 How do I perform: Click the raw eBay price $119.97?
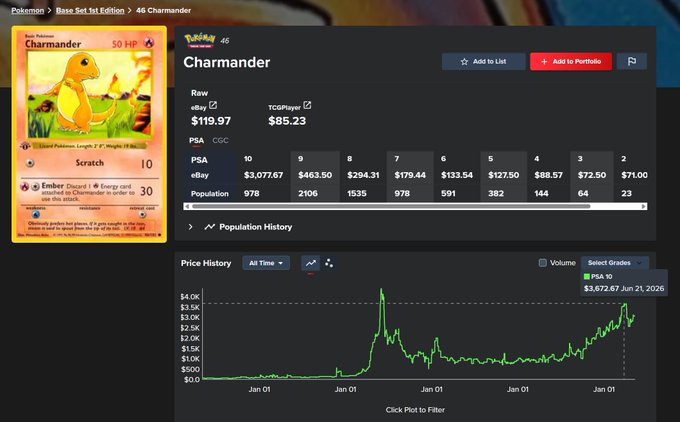click(211, 121)
